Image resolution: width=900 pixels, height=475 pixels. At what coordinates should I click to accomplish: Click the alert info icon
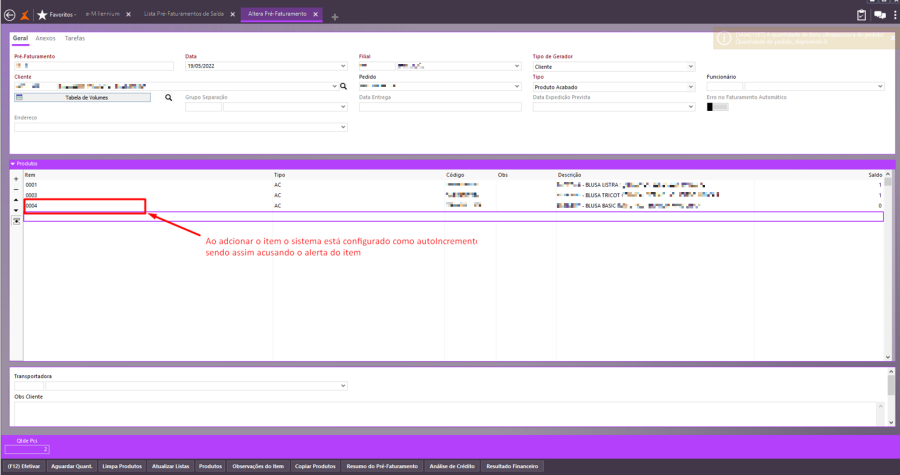click(724, 38)
